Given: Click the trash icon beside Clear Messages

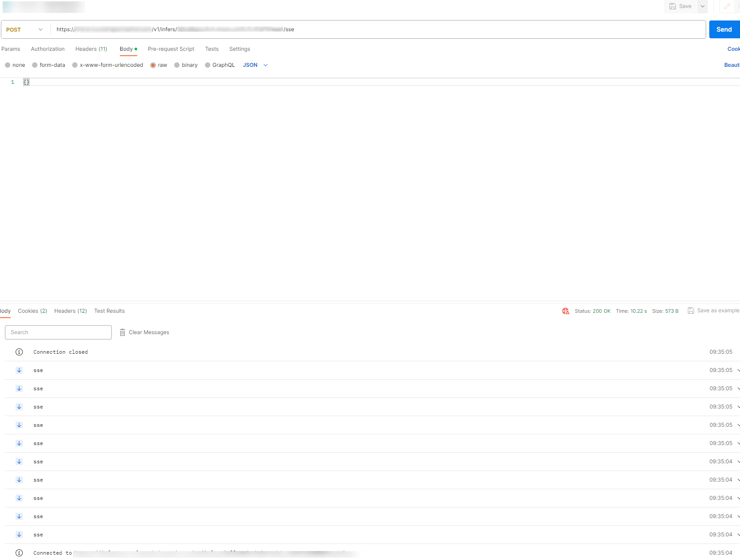Looking at the screenshot, I should coord(123,332).
